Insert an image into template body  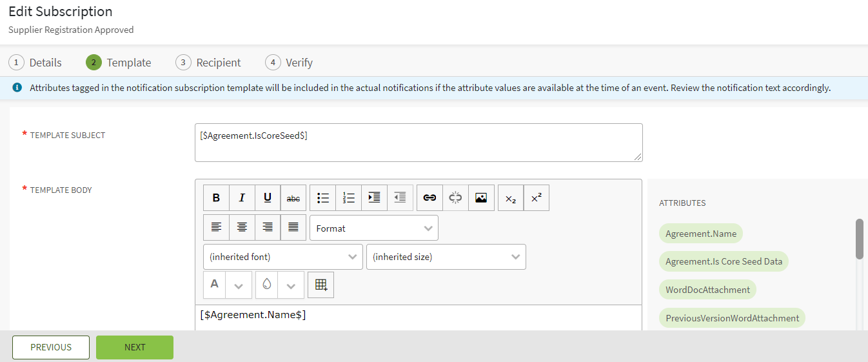(481, 198)
